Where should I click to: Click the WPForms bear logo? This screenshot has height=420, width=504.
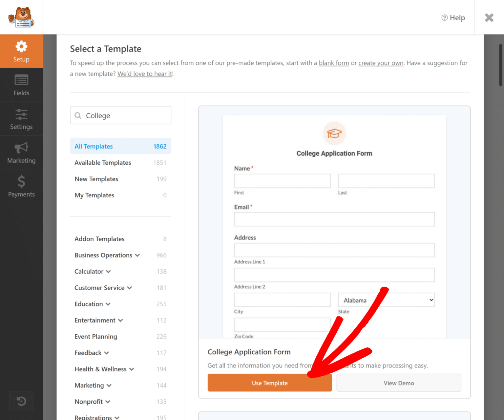click(21, 17)
